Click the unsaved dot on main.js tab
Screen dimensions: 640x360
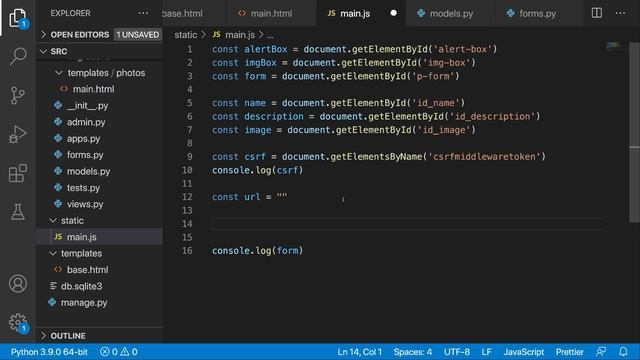(x=393, y=13)
